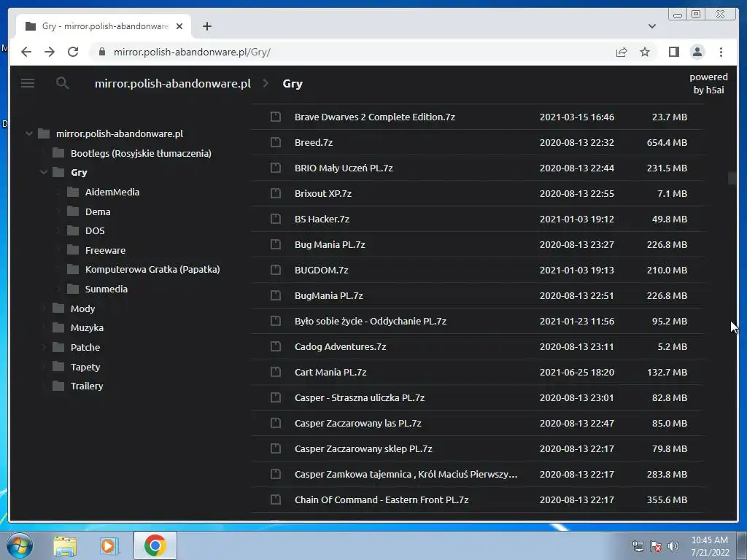Bookmark this tab with star icon
Screen dimensions: 747x560
click(645, 52)
